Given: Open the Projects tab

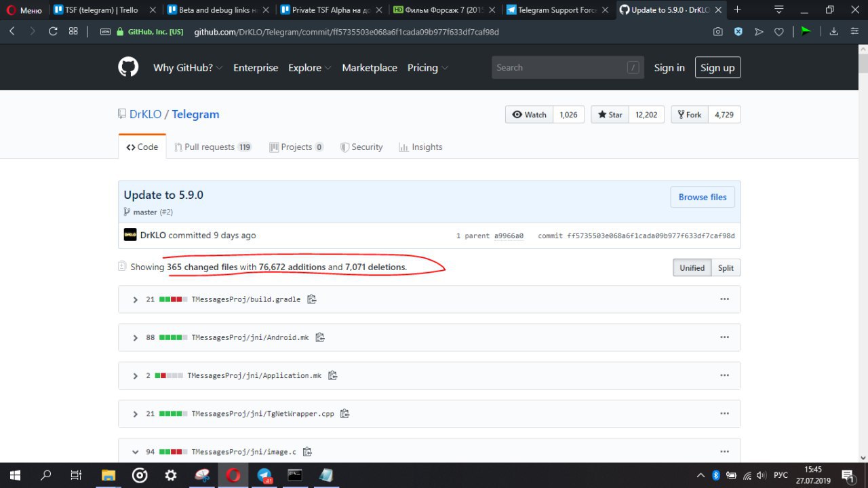Looking at the screenshot, I should tap(296, 147).
